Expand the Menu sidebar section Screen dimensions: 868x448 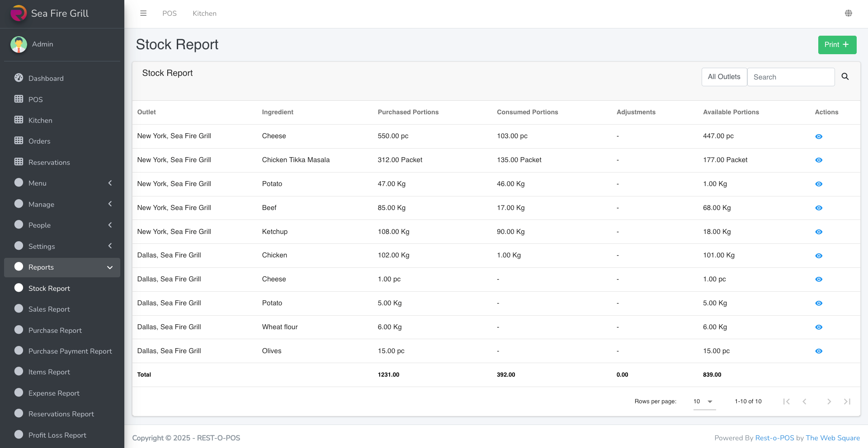(62, 183)
